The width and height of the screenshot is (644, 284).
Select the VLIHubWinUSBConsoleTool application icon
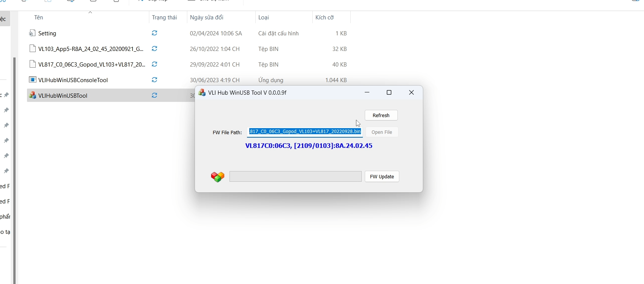coord(33,80)
